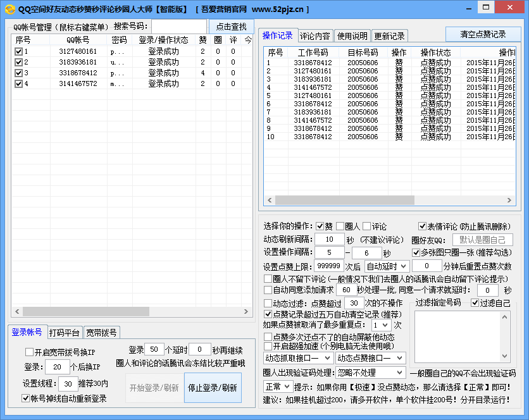
Task: Open the 正常 mode dropdown
Action: point(277,386)
